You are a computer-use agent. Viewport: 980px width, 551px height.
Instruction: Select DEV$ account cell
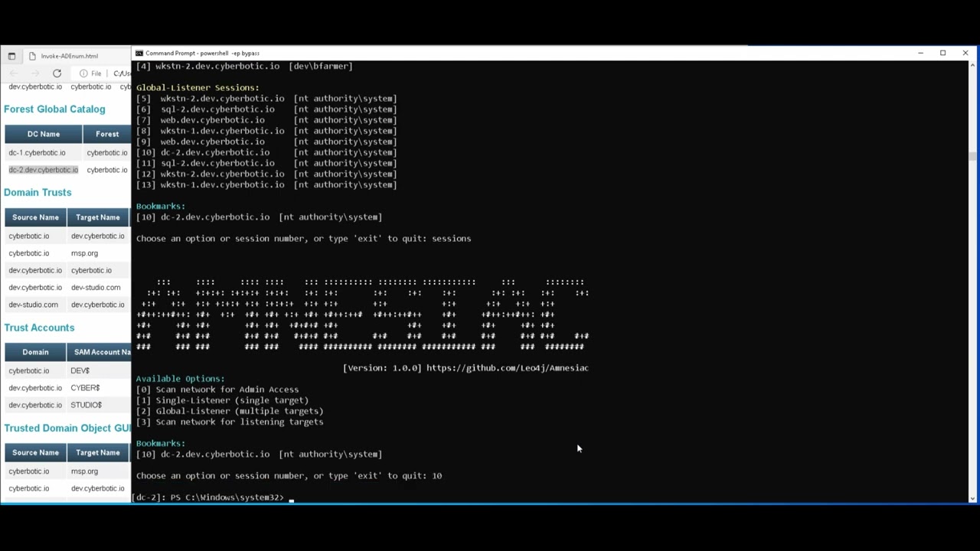[x=80, y=370]
